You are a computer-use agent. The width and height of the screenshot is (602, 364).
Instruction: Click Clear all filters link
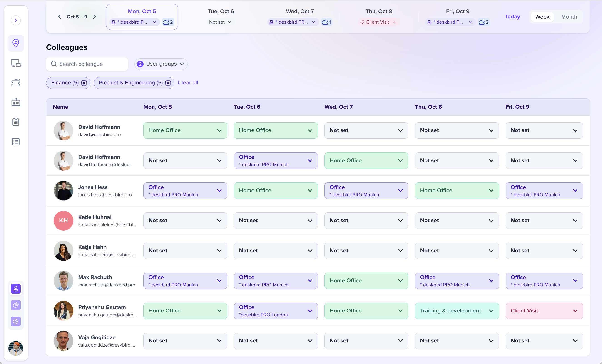188,83
